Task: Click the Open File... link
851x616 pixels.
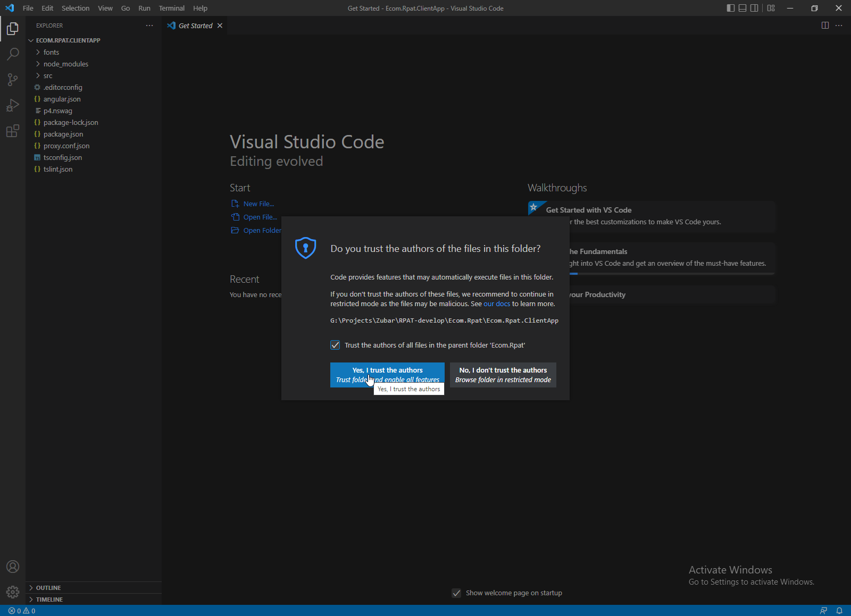Action: pos(260,217)
